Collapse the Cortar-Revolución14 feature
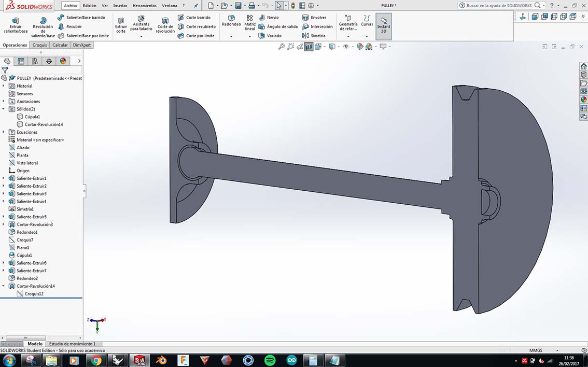 4,286
